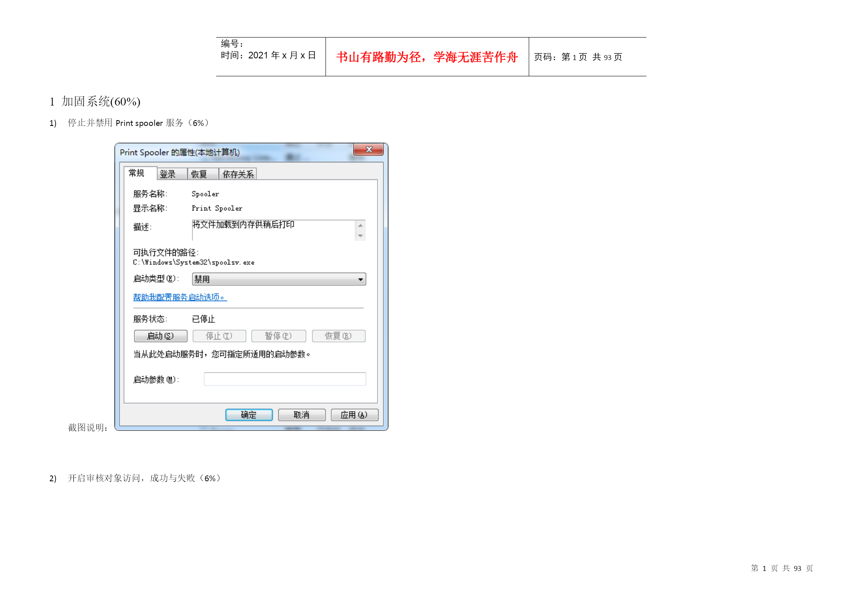This screenshot has width=863, height=616.
Task: Click the description box up scroll arrow
Action: [361, 225]
